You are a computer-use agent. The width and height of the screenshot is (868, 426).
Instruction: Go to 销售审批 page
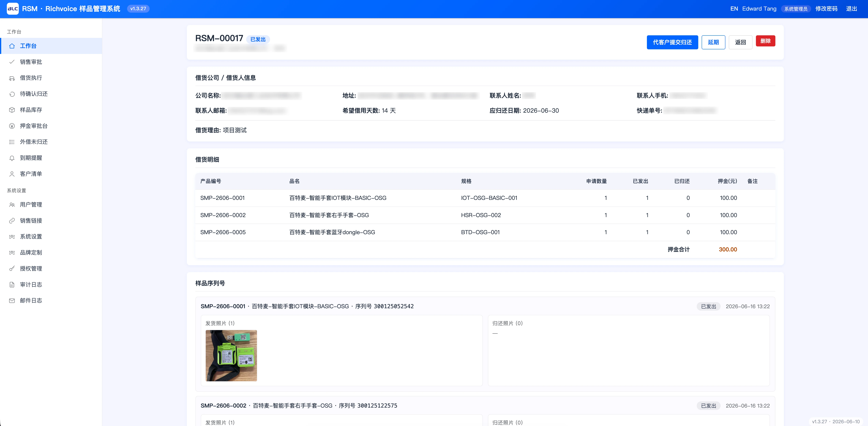click(x=51, y=62)
